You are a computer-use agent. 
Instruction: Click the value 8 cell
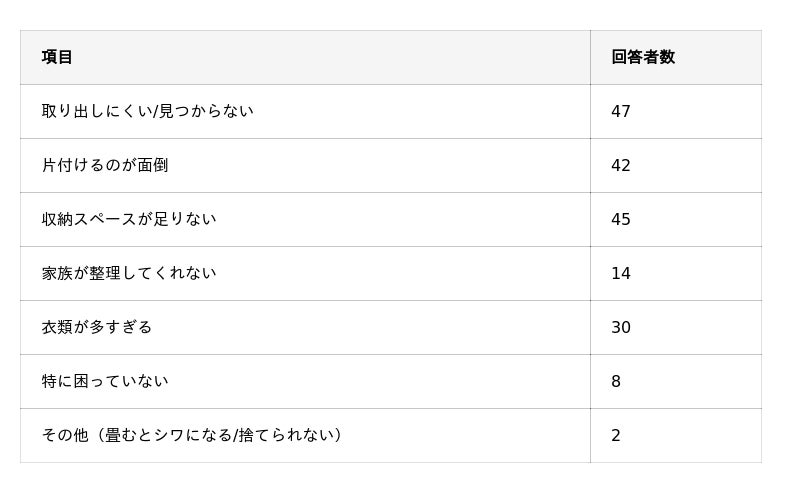[x=676, y=381]
